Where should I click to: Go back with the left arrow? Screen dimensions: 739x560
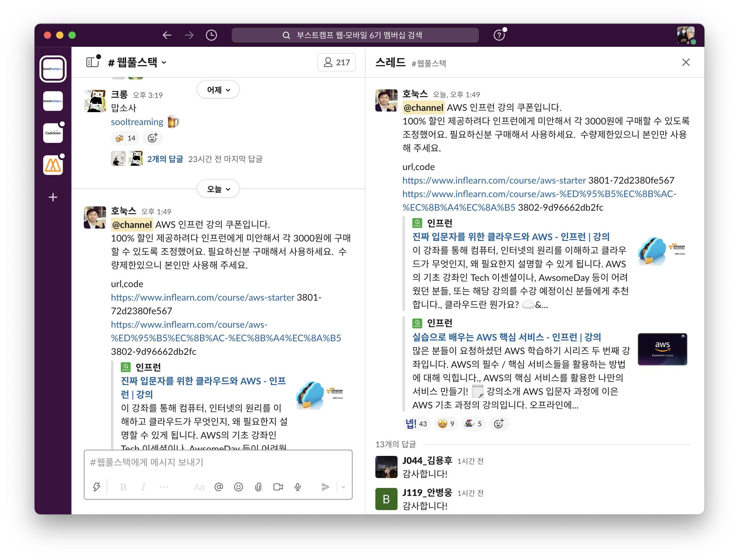[x=167, y=35]
